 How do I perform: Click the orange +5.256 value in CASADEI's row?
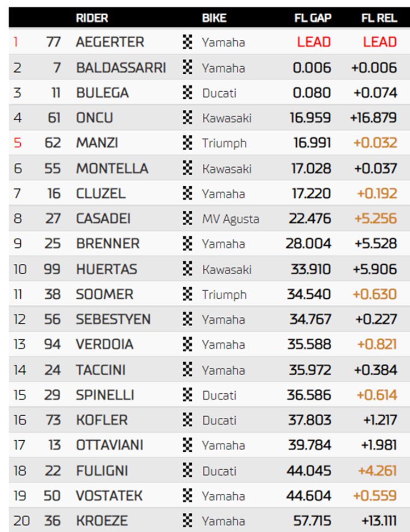pyautogui.click(x=376, y=218)
